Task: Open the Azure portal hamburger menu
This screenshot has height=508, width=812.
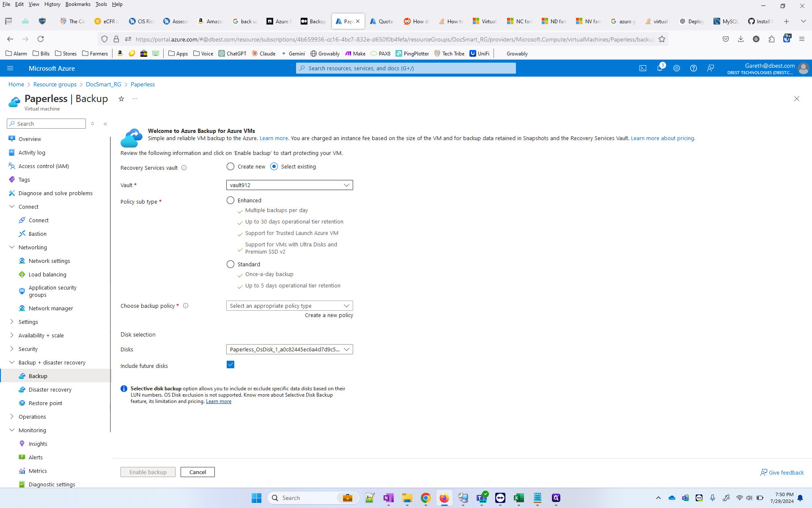Action: [x=10, y=68]
